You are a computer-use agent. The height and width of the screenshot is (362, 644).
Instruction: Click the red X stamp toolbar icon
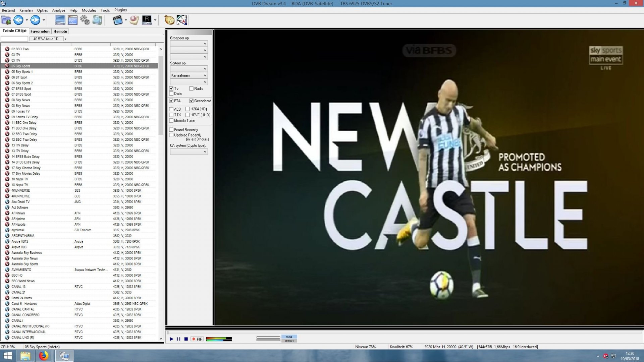[x=134, y=20]
